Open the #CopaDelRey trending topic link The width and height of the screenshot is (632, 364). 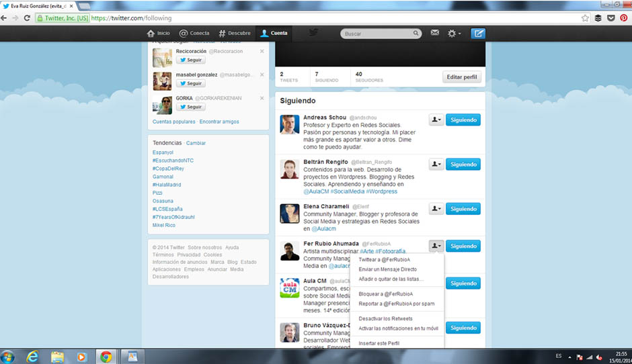click(x=168, y=169)
